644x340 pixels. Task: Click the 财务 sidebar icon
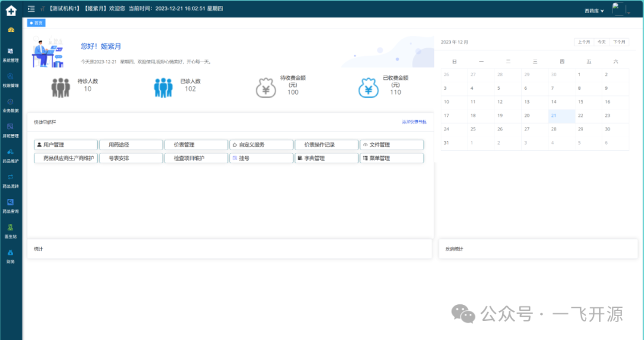pyautogui.click(x=11, y=255)
